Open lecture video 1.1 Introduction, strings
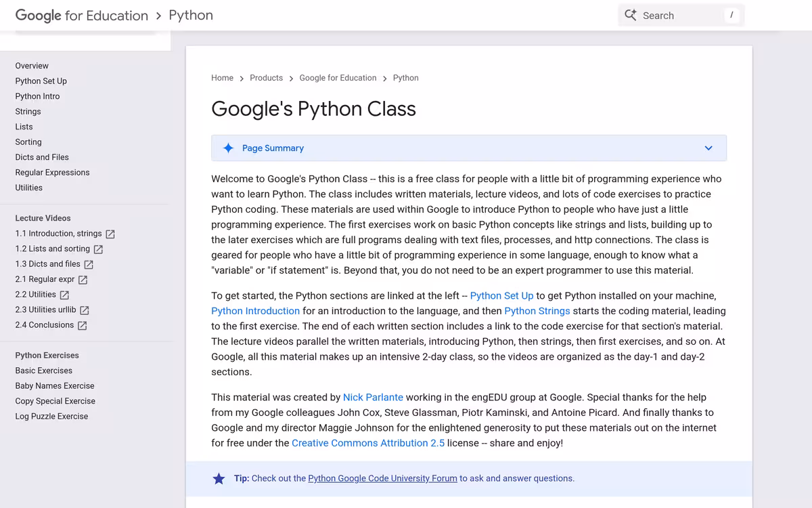The width and height of the screenshot is (812, 508). pos(58,233)
